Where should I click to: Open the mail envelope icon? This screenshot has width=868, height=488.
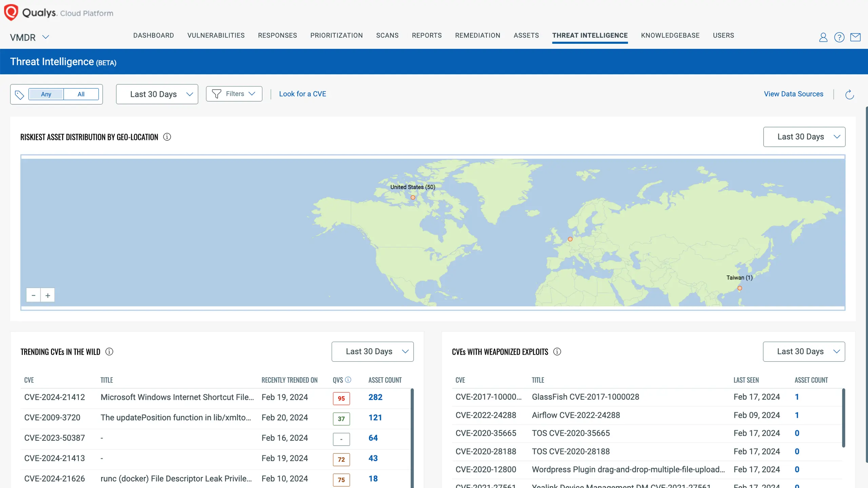click(855, 37)
